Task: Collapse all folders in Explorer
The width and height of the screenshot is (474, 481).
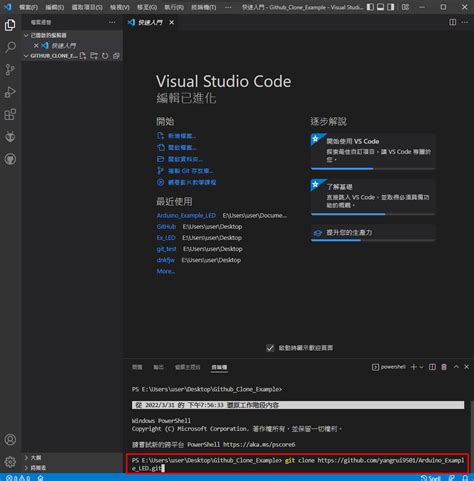Action: point(116,56)
